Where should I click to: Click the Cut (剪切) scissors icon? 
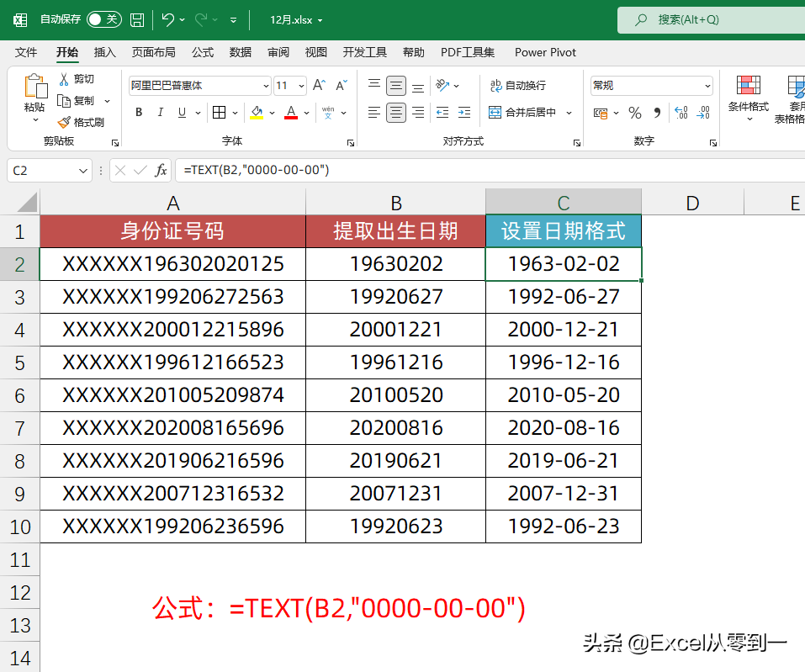[x=64, y=79]
